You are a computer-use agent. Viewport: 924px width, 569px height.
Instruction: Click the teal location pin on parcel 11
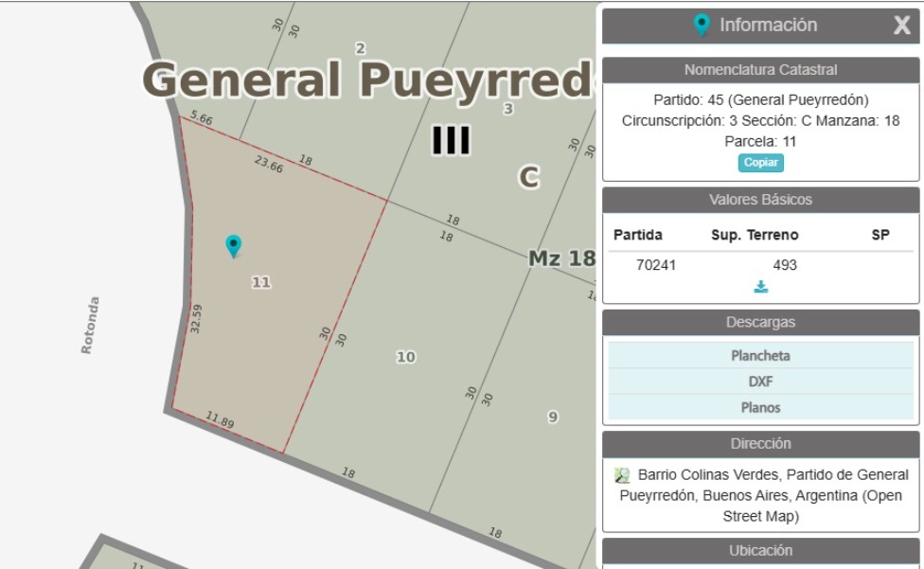[x=233, y=245]
